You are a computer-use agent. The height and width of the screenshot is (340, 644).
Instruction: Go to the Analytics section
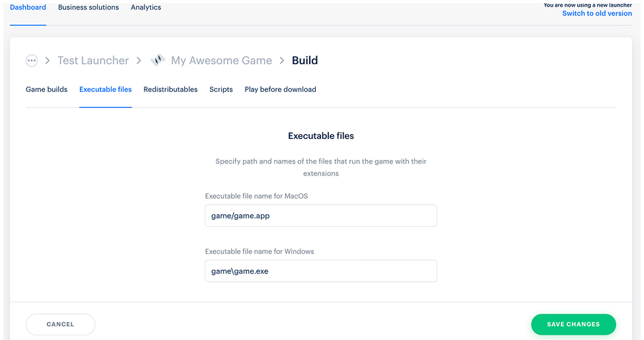[146, 7]
